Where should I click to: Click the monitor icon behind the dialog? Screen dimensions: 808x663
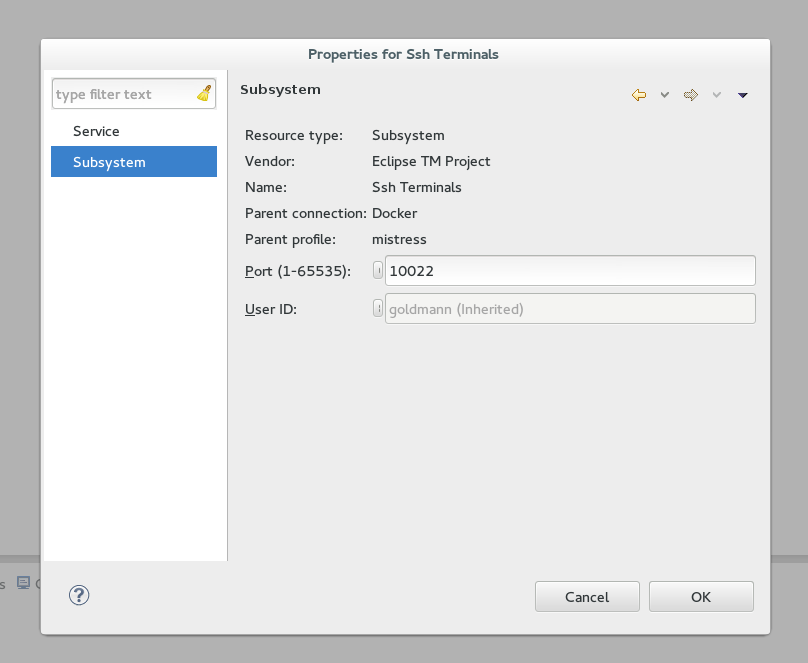click(x=23, y=582)
